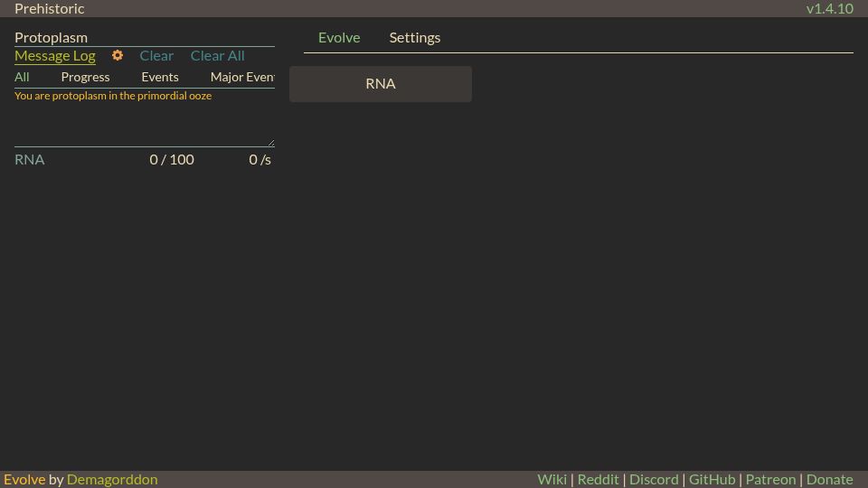Open message log settings gear icon

pyautogui.click(x=118, y=55)
